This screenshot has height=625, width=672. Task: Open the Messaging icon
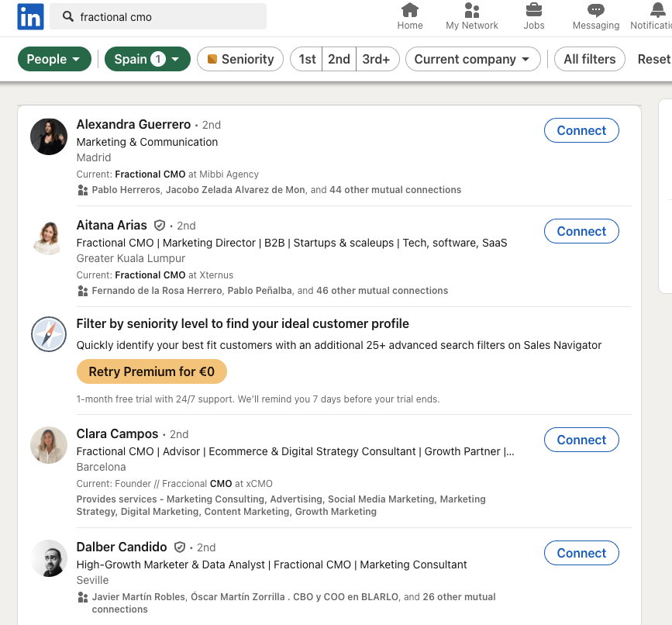tap(594, 11)
